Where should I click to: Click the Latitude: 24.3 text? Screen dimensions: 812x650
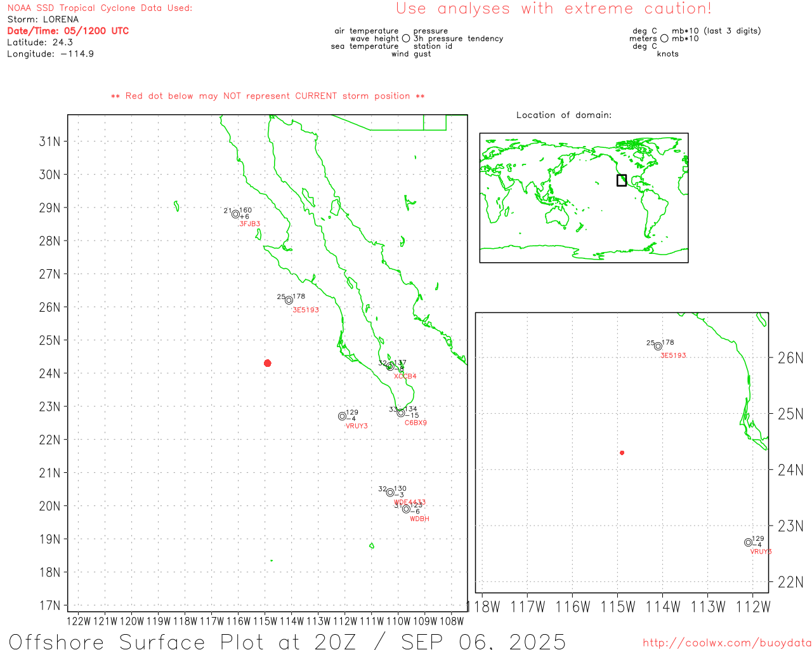click(40, 43)
